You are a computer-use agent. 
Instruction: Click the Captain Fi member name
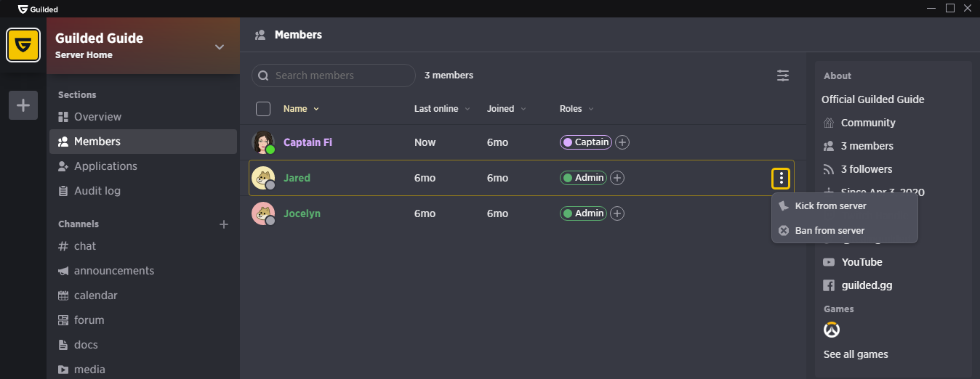(308, 142)
